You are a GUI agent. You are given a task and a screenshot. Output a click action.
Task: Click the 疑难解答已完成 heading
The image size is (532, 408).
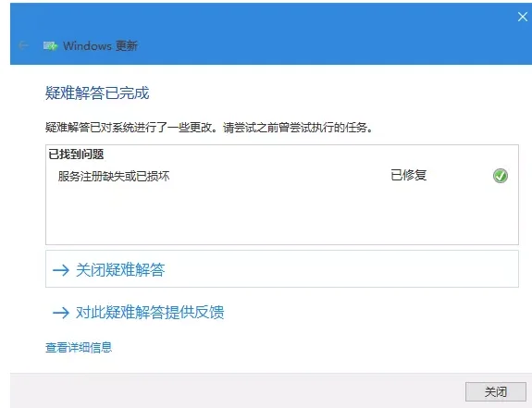click(97, 93)
